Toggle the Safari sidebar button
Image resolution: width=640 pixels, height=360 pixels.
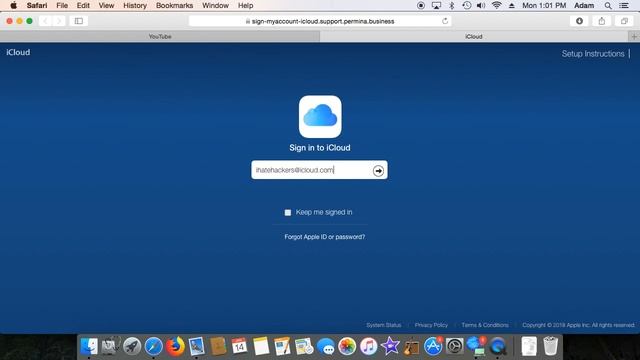(79, 21)
